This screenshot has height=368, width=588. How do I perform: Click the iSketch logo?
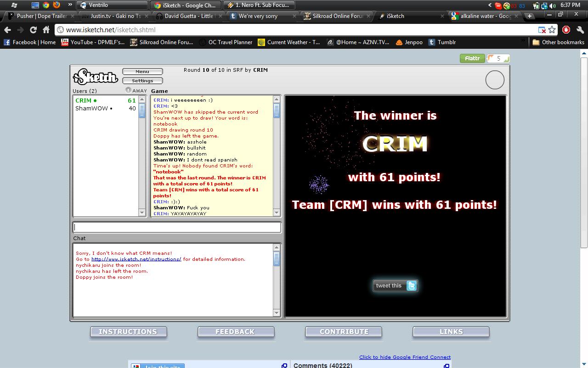[x=96, y=77]
